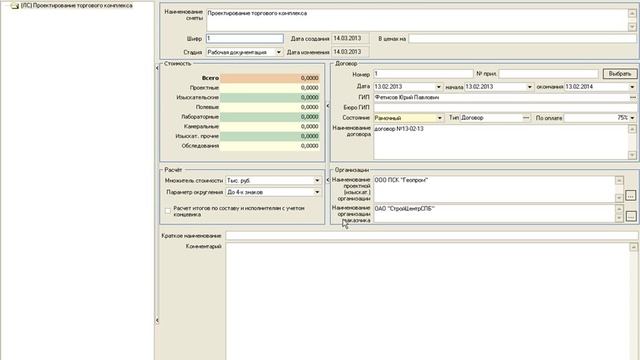Click into the Комментарий text area

click(x=427, y=301)
